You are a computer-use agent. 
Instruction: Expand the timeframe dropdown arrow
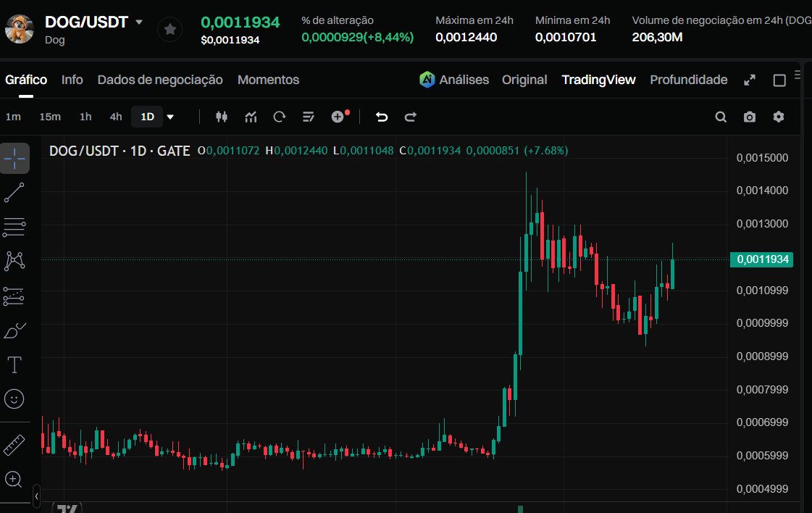pyautogui.click(x=169, y=117)
